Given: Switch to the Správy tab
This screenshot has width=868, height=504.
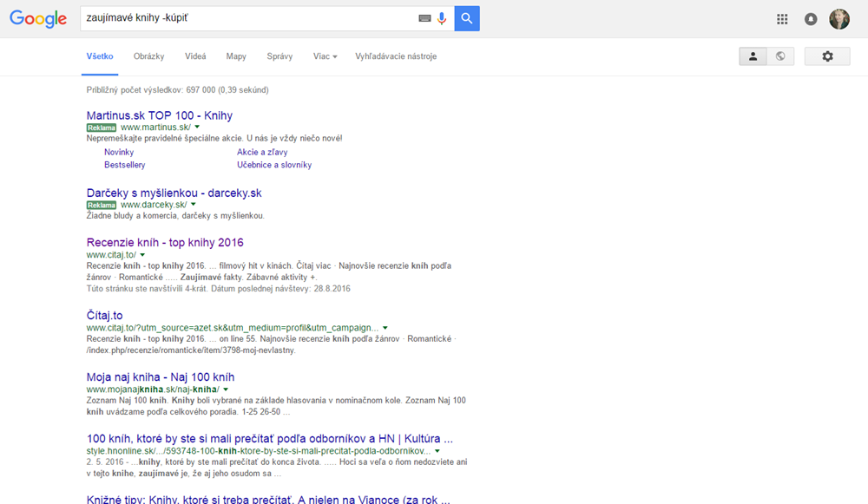Looking at the screenshot, I should (279, 56).
